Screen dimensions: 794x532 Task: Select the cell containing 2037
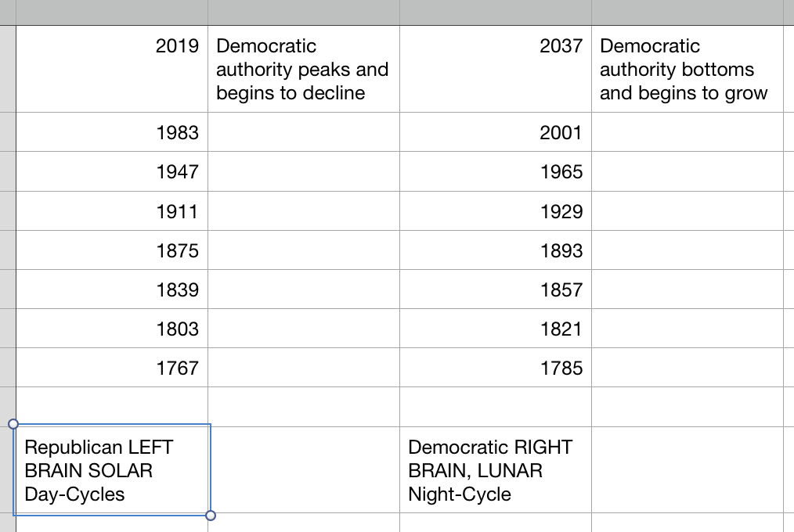coord(495,69)
